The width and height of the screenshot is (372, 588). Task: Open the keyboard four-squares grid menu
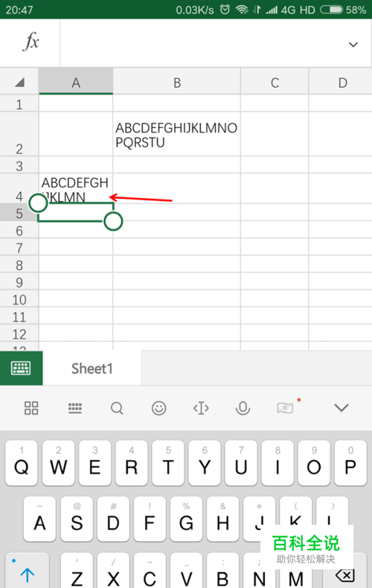click(x=31, y=408)
